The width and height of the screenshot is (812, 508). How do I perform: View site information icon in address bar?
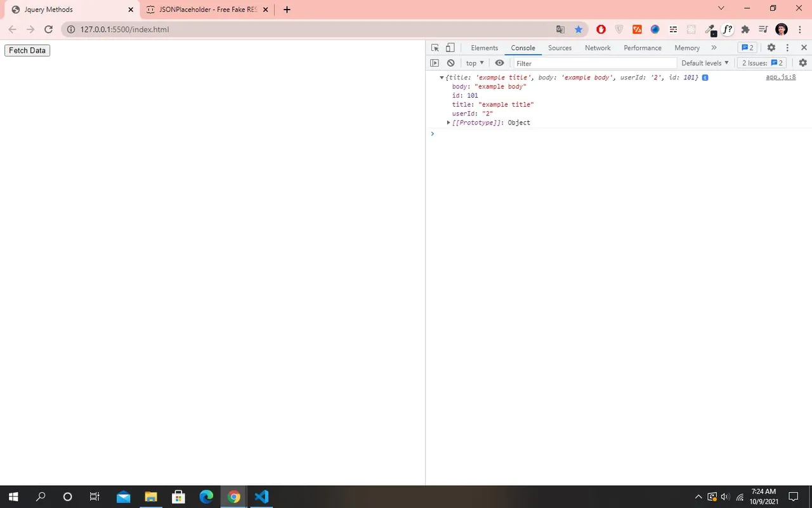(x=70, y=29)
